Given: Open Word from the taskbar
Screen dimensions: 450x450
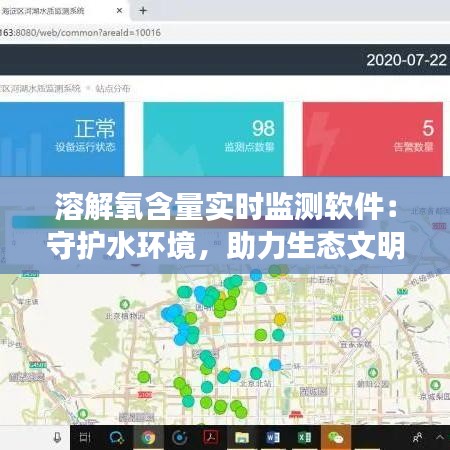Looking at the screenshot, I should 273,437.
